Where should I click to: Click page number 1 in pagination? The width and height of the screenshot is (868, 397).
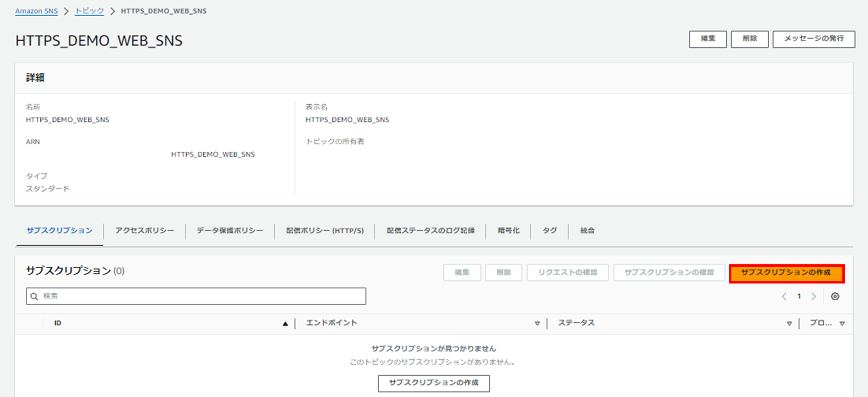(799, 297)
